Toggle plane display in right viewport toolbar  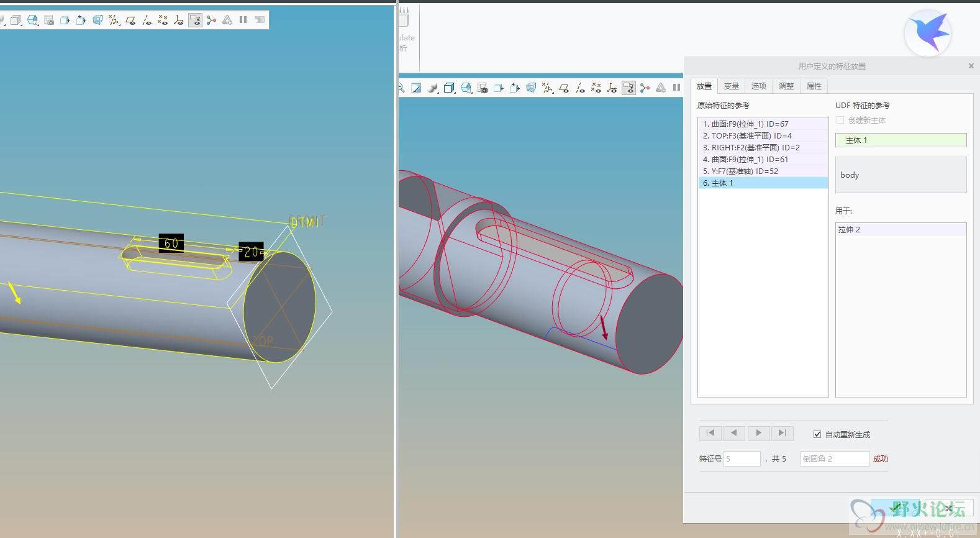564,88
